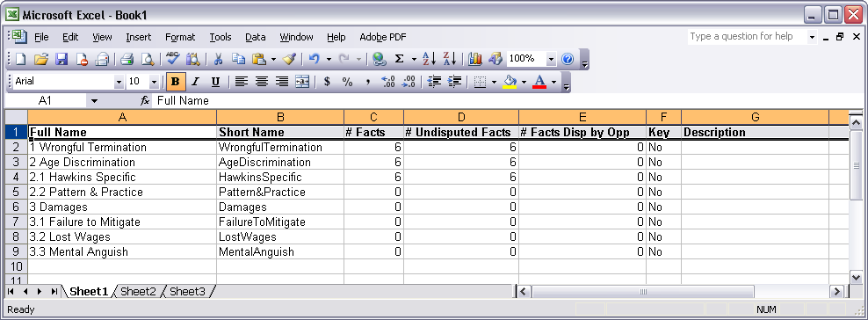This screenshot has height=320, width=868.
Task: Launch the Chart Wizard icon
Action: pos(475,59)
